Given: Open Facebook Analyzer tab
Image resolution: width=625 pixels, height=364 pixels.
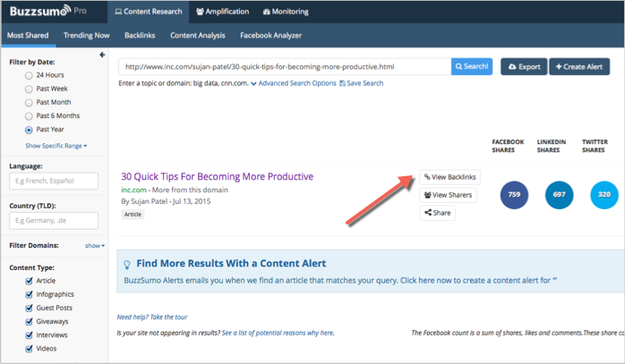Looking at the screenshot, I should (x=270, y=35).
